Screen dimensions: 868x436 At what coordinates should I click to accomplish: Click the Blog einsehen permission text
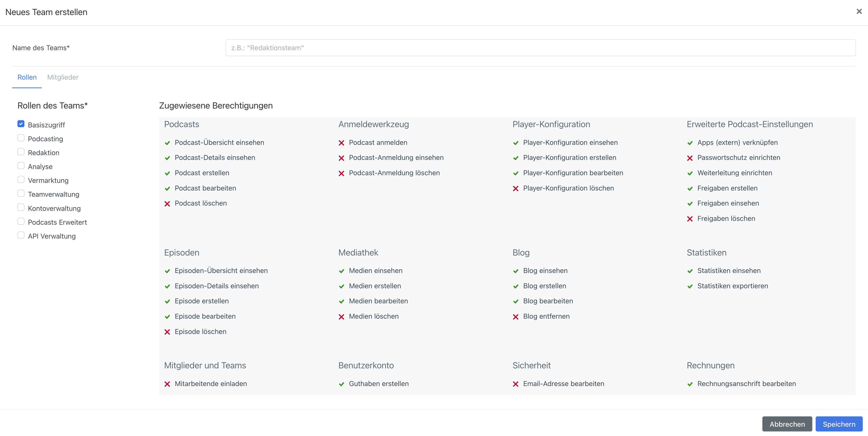click(545, 271)
